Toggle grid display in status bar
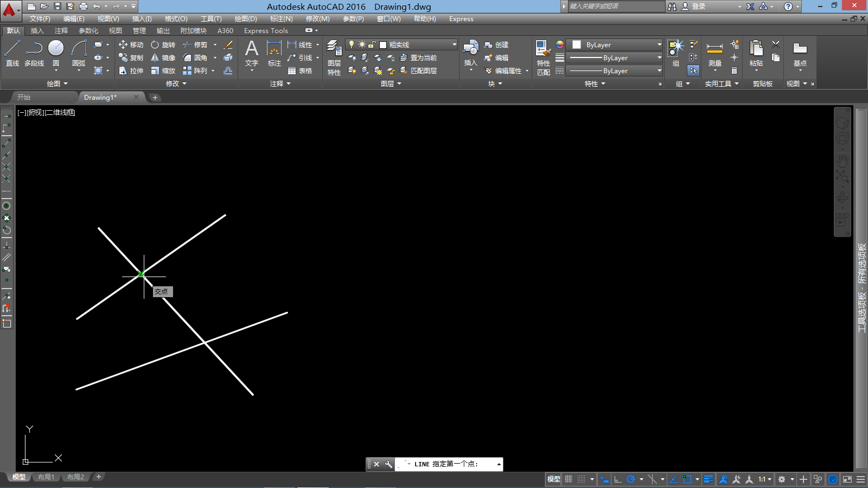The image size is (868, 488). pos(569,479)
